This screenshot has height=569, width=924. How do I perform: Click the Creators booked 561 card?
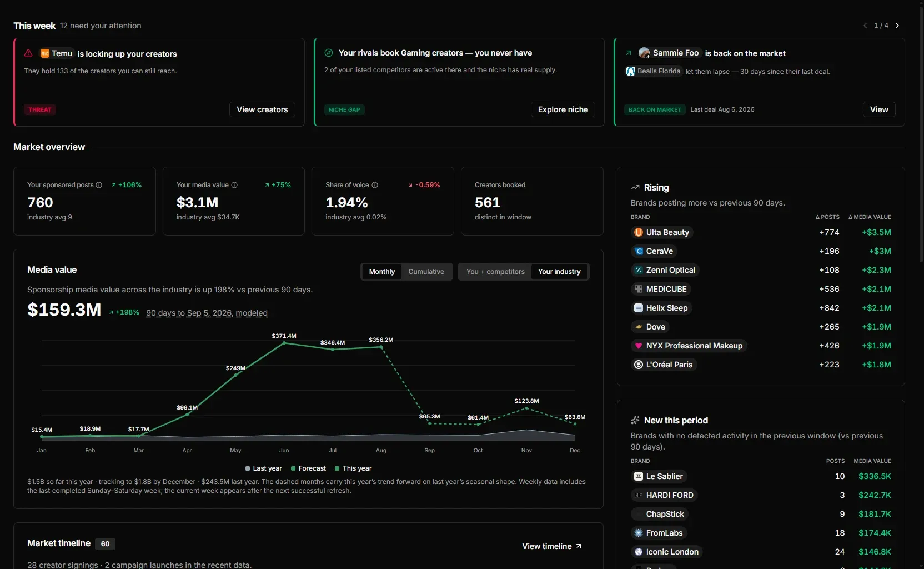[x=532, y=201]
